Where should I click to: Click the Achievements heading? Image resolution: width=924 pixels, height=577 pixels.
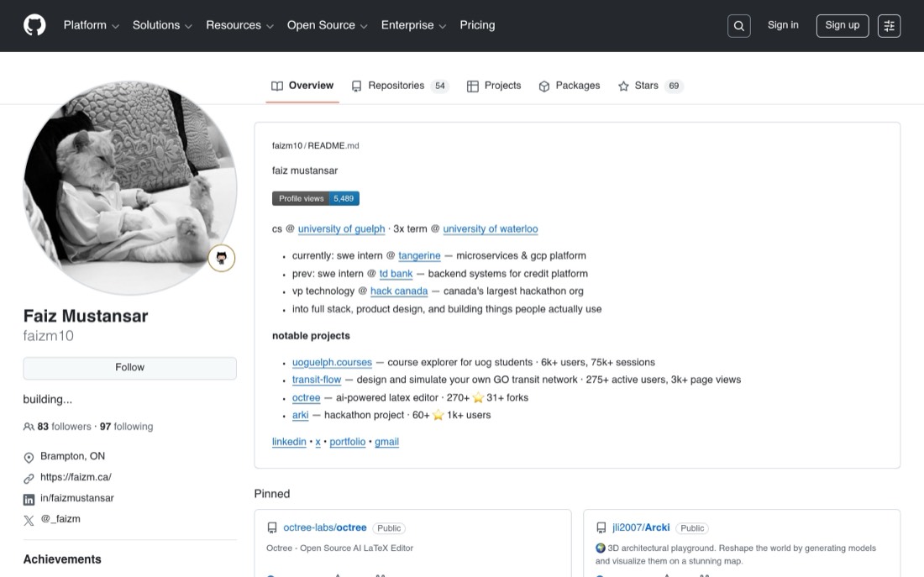(x=62, y=559)
